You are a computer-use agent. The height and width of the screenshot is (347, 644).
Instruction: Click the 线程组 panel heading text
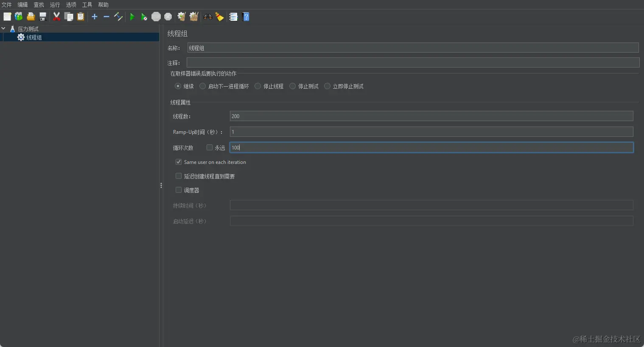click(x=177, y=34)
